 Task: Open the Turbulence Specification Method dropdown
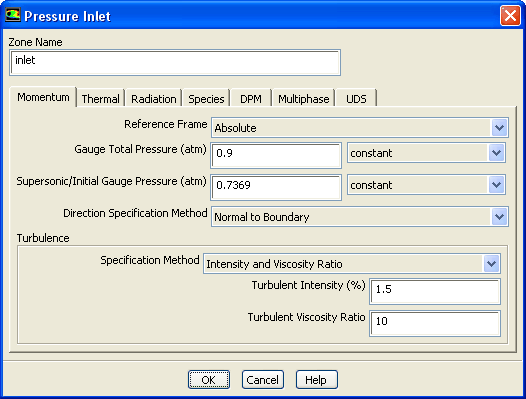352,264
